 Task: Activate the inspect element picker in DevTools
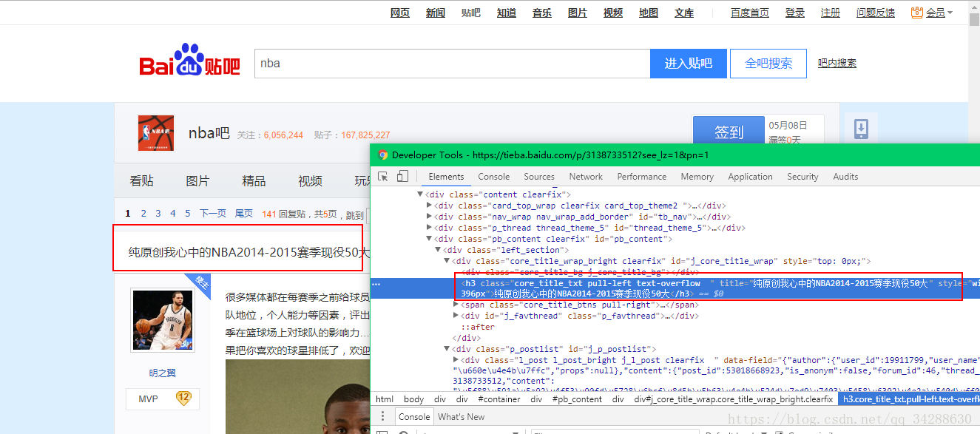point(383,176)
